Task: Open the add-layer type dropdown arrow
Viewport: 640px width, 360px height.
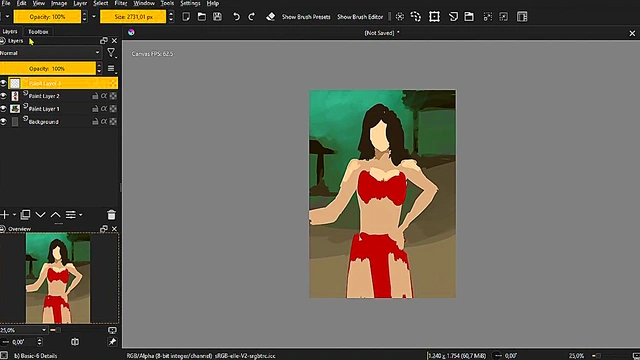Action: [x=14, y=215]
